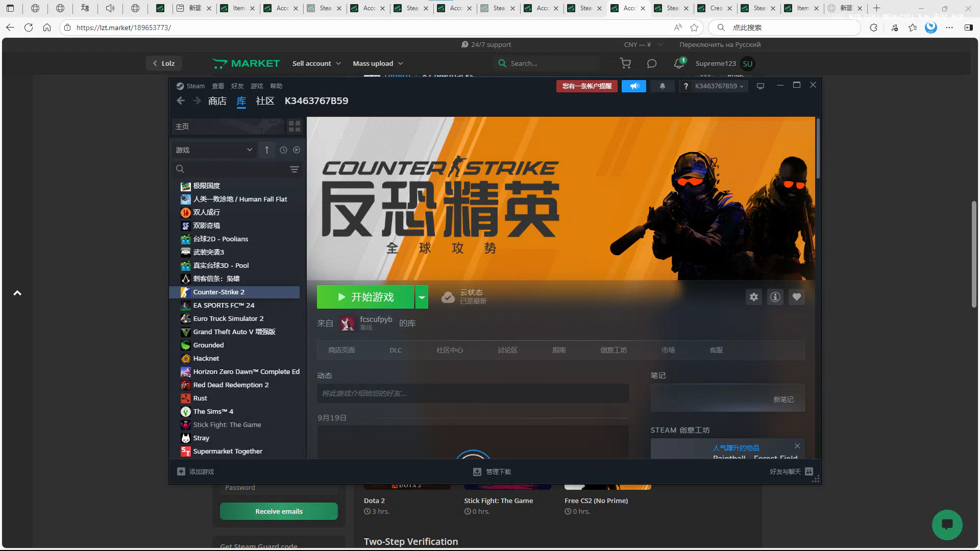This screenshot has width=980, height=551.
Task: Switch to the 商店 store tab
Action: (217, 101)
